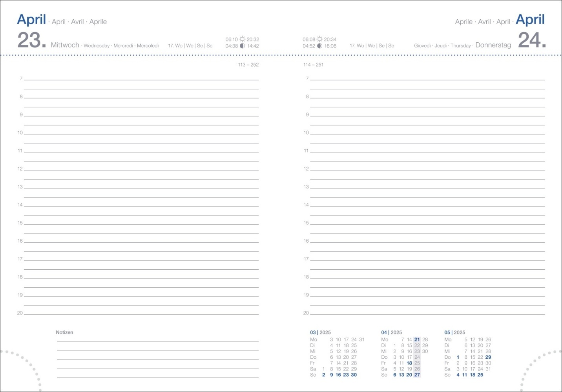Click the mini calendar heading 05 | 2025
The image size is (562, 392).
coord(454,332)
